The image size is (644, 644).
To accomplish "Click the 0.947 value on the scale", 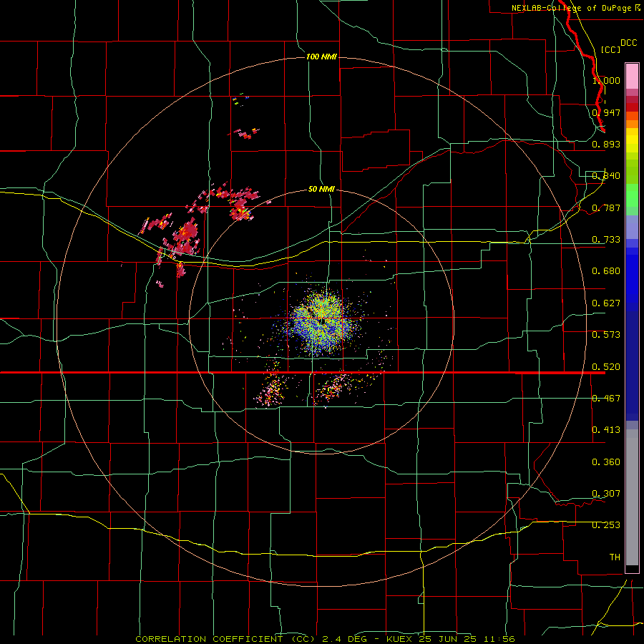I will pos(606,112).
